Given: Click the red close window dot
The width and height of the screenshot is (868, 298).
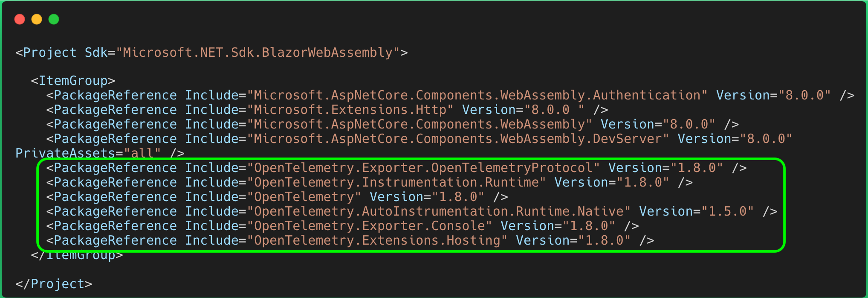Looking at the screenshot, I should 20,19.
